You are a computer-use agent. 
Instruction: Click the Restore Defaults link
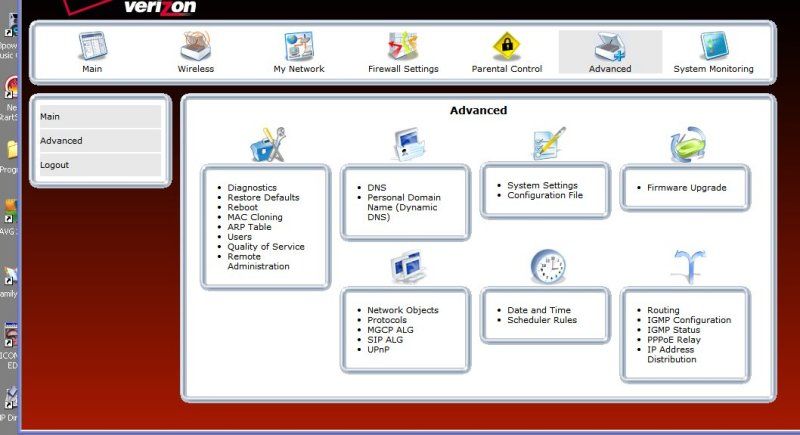tap(262, 197)
